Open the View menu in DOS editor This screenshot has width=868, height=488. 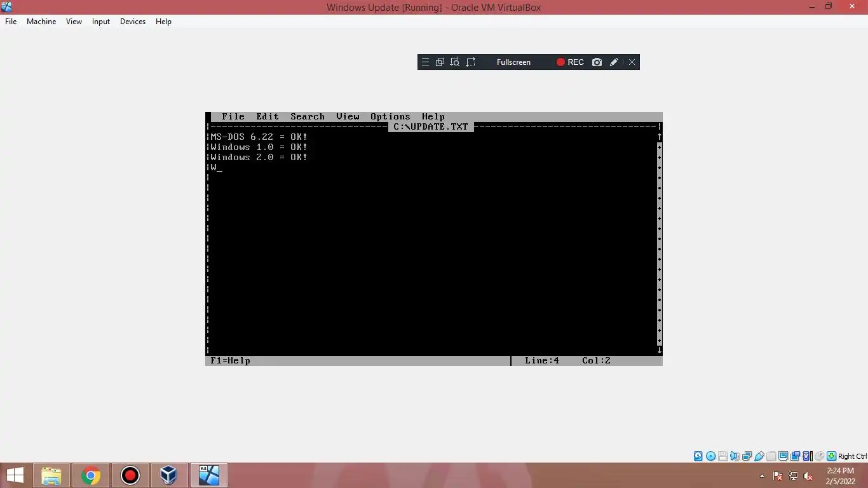coord(348,116)
